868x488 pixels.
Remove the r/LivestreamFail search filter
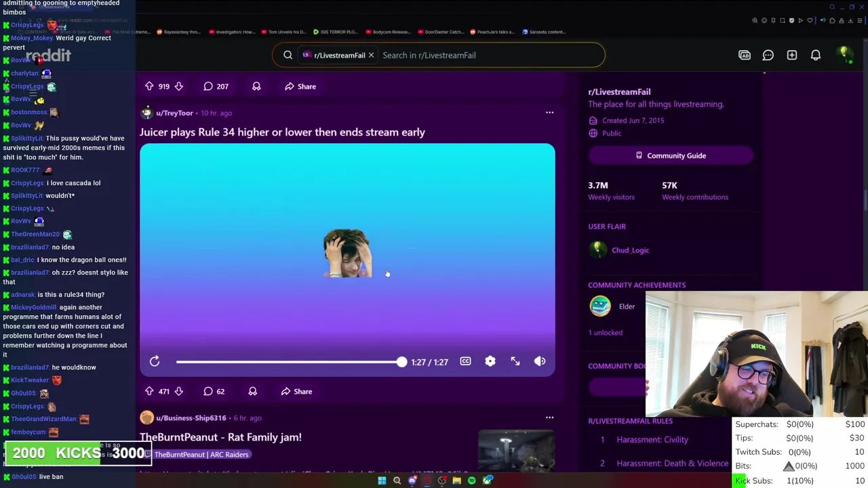tap(371, 55)
